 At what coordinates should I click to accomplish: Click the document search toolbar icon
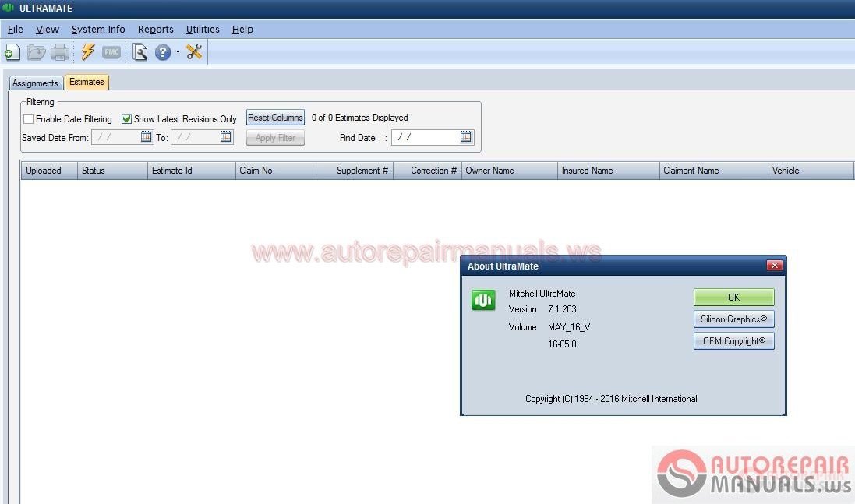pyautogui.click(x=140, y=52)
